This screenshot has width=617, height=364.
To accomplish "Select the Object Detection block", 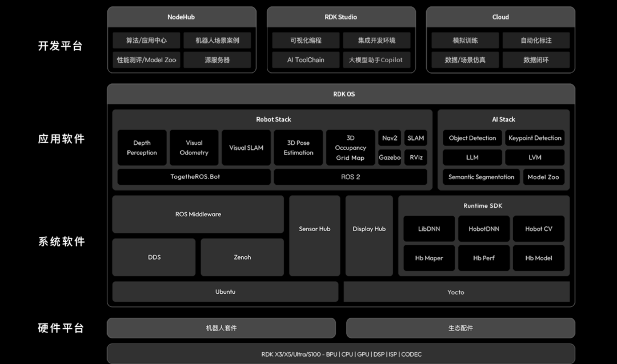I will click(x=472, y=138).
